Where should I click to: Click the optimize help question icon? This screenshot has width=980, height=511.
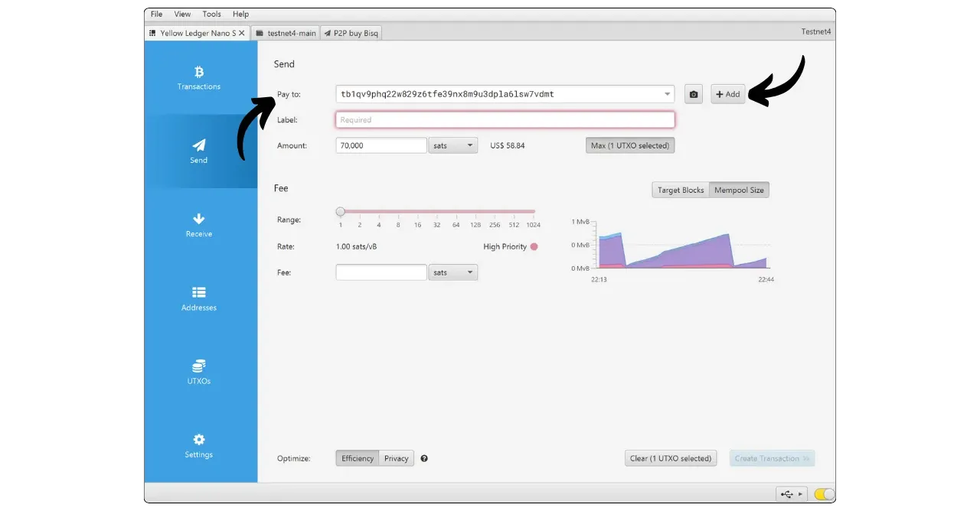coord(424,459)
